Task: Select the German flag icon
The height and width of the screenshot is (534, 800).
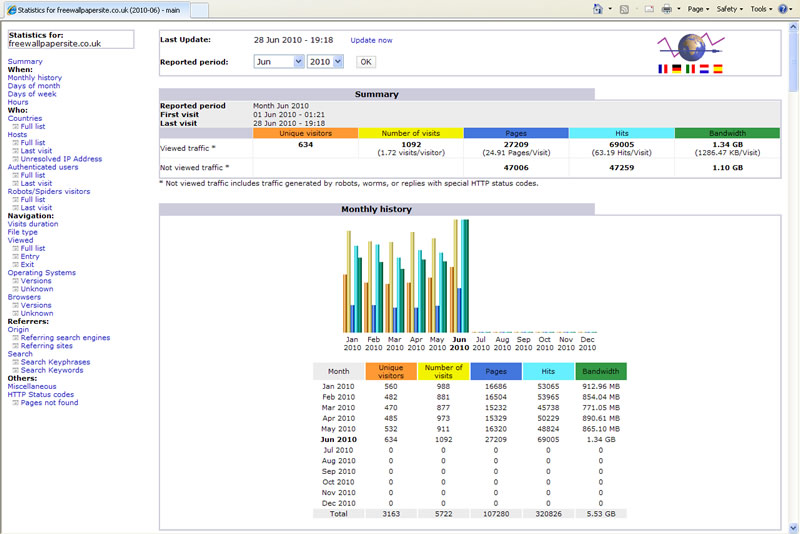Action: [x=677, y=69]
